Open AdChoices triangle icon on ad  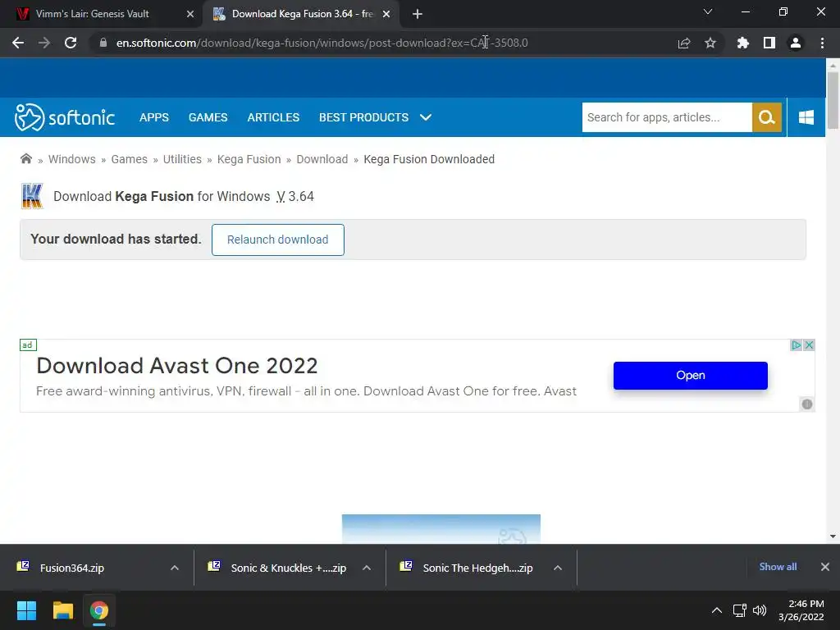pos(796,345)
